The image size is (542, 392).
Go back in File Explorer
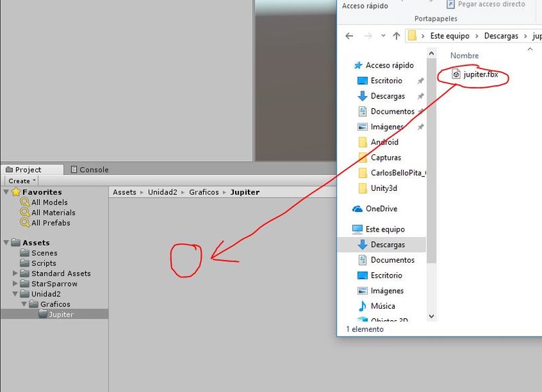350,36
